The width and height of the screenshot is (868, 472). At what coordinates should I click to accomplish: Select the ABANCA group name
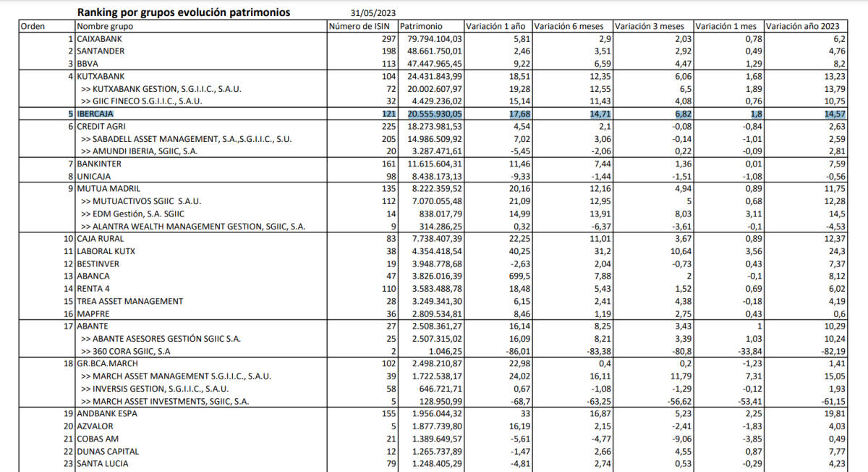(93, 276)
